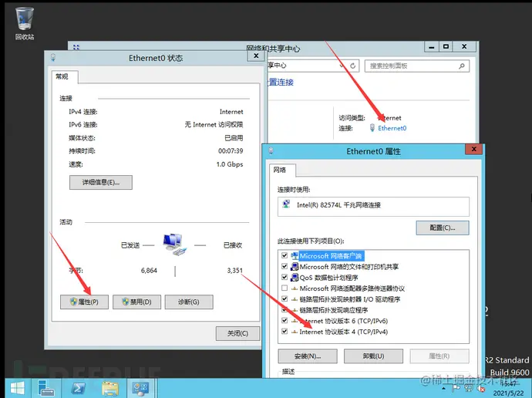Toggle file and printer sharing checkbox
The height and width of the screenshot is (398, 532).
285,266
